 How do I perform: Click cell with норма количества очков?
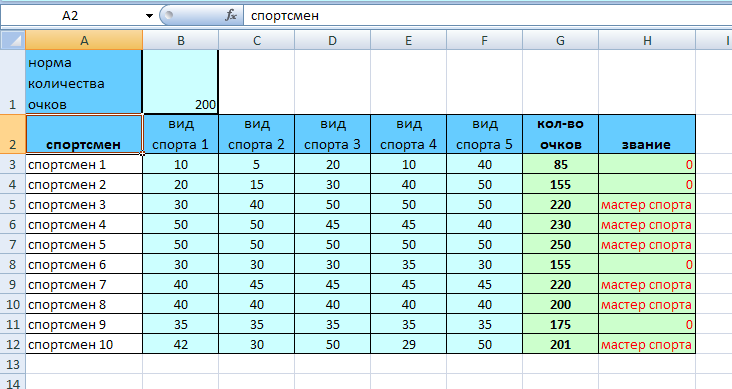coord(84,82)
